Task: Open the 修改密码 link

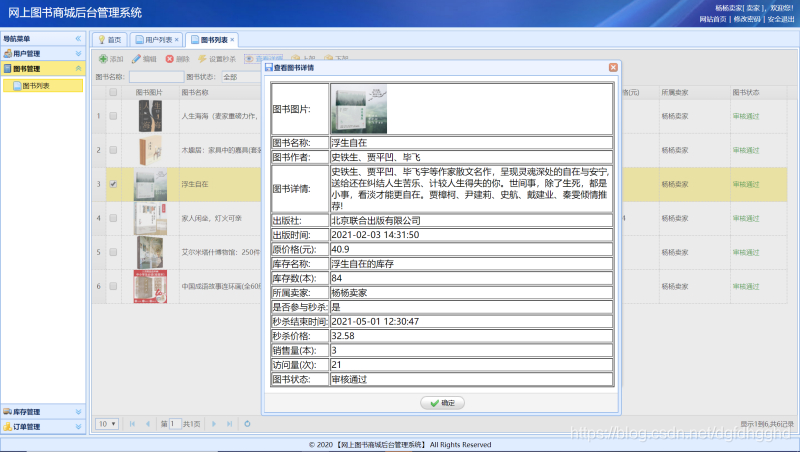Action: point(747,19)
